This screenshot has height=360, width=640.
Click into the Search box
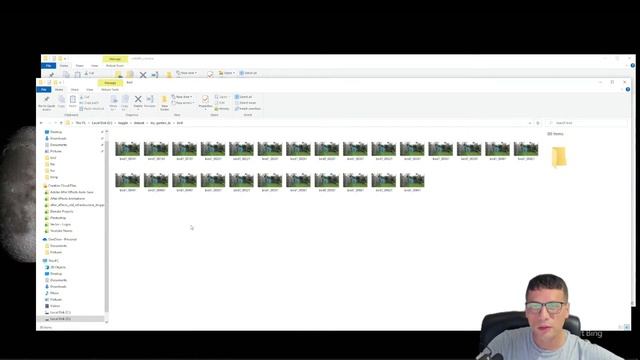[587, 123]
